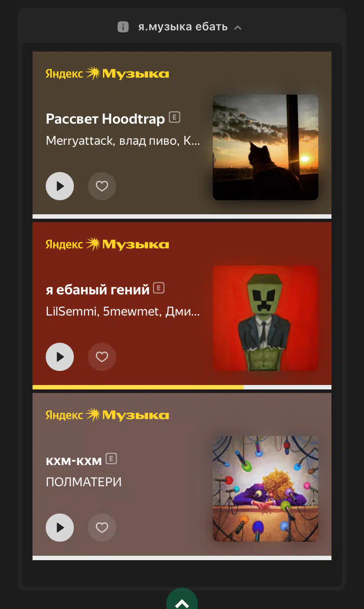Seek the yellow progress bar of second track

coord(182,387)
